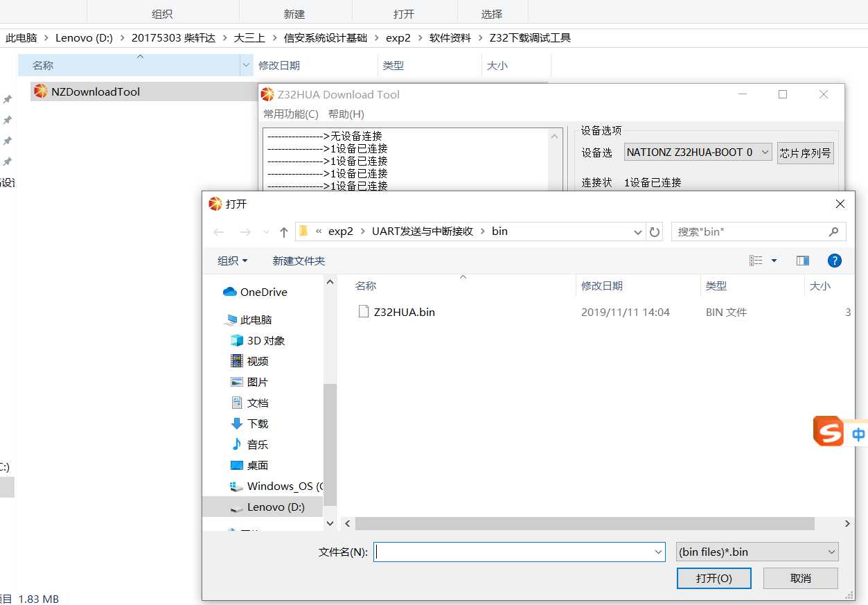Image resolution: width=868 pixels, height=605 pixels.
Task: Click the Z32HUA Download Tool title icon
Action: [x=268, y=94]
